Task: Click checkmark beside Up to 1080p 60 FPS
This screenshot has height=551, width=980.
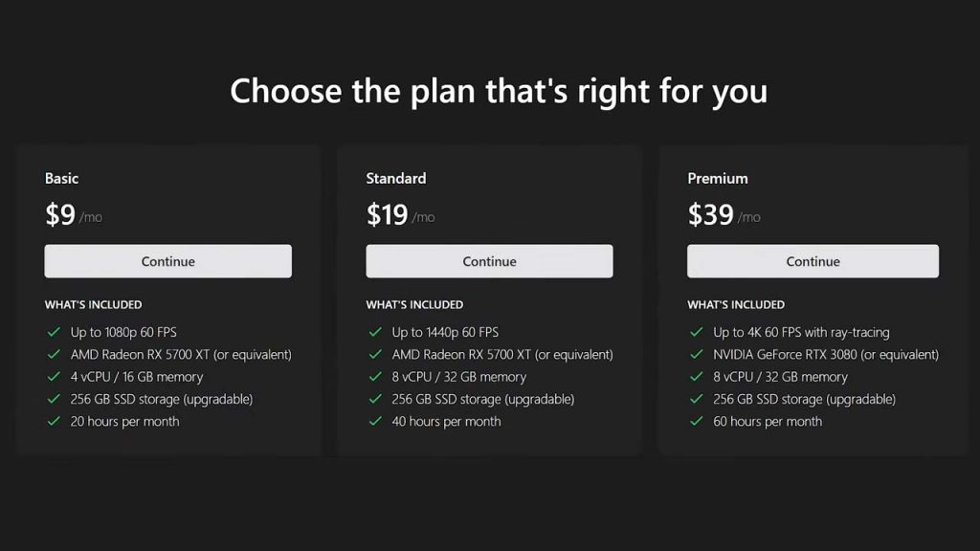Action: (x=54, y=332)
